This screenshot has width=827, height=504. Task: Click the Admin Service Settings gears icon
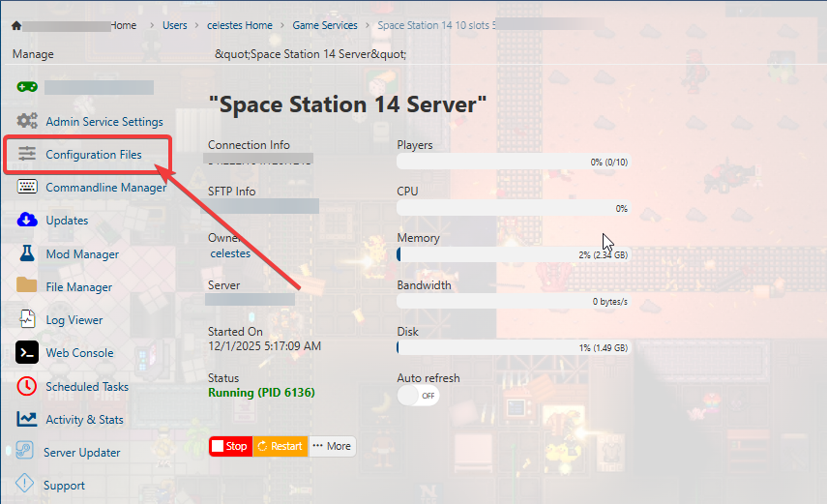pos(27,121)
